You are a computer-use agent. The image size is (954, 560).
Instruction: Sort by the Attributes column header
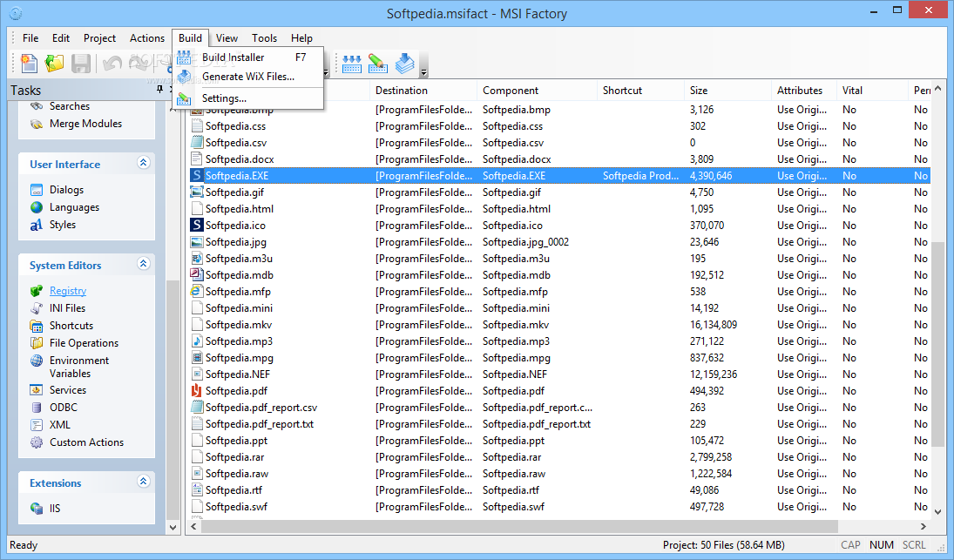click(x=804, y=90)
